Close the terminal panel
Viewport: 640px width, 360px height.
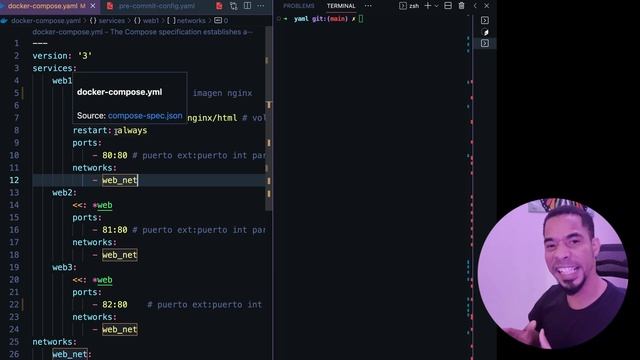(487, 6)
